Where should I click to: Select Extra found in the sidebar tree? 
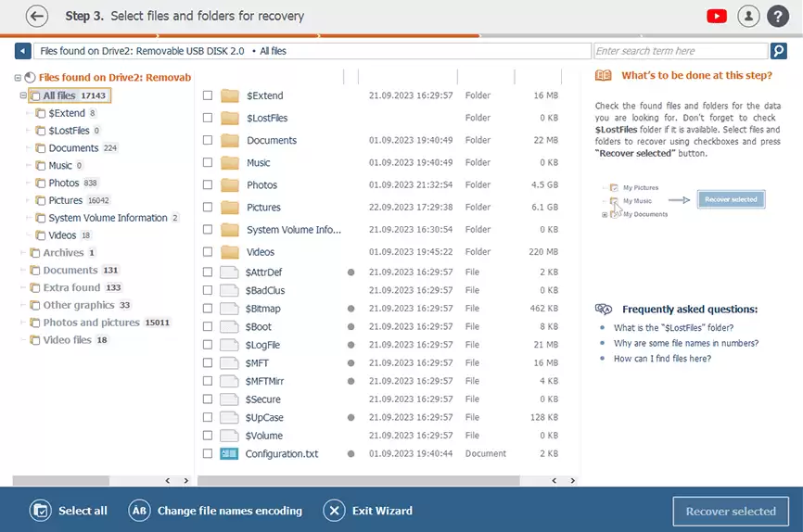coord(71,288)
